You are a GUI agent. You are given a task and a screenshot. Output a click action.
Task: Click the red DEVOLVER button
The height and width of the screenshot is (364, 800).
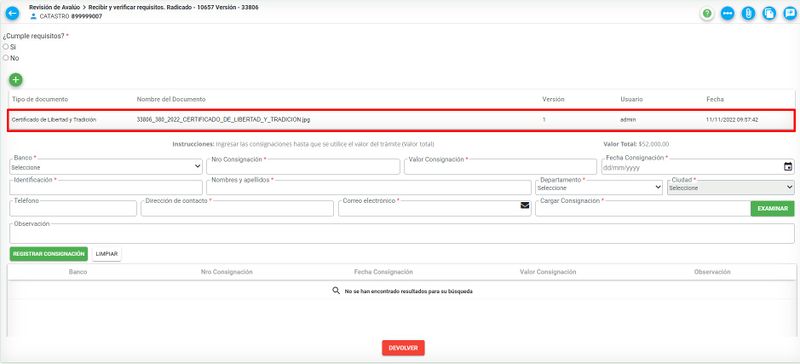pos(403,348)
